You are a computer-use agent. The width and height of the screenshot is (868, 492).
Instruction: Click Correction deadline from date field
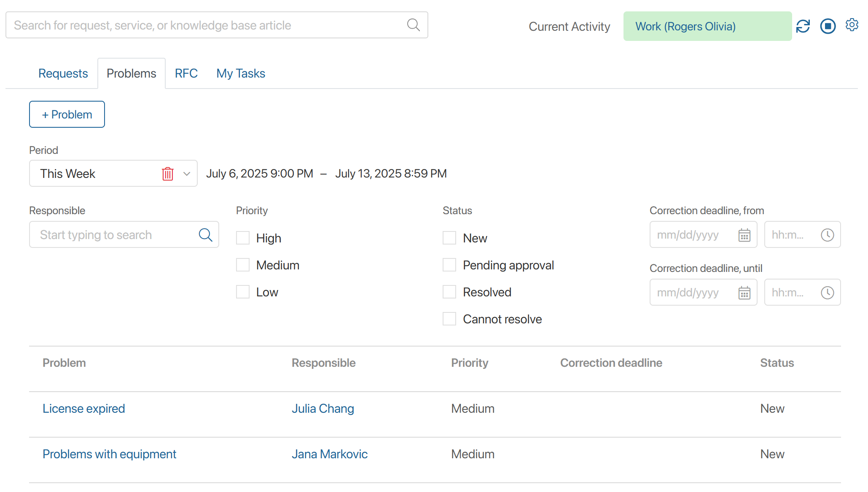(703, 234)
